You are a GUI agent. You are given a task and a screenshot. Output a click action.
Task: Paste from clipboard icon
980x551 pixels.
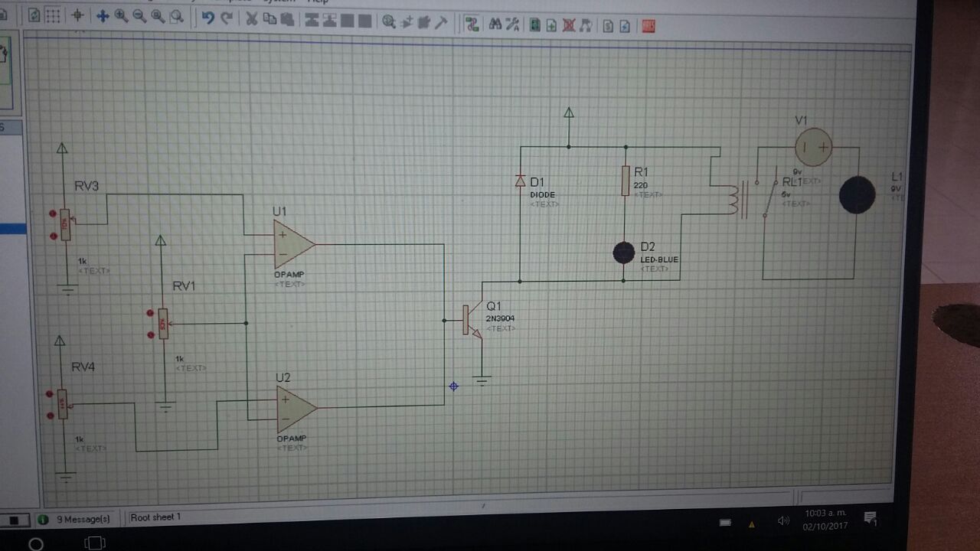(x=287, y=19)
